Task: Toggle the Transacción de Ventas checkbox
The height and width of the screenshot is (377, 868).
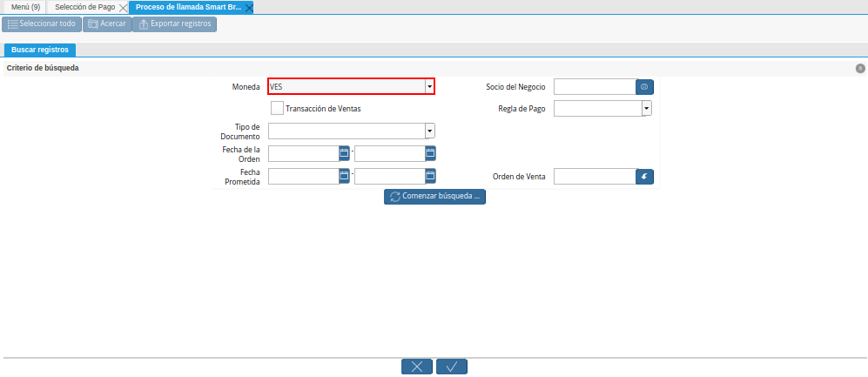Action: point(278,108)
